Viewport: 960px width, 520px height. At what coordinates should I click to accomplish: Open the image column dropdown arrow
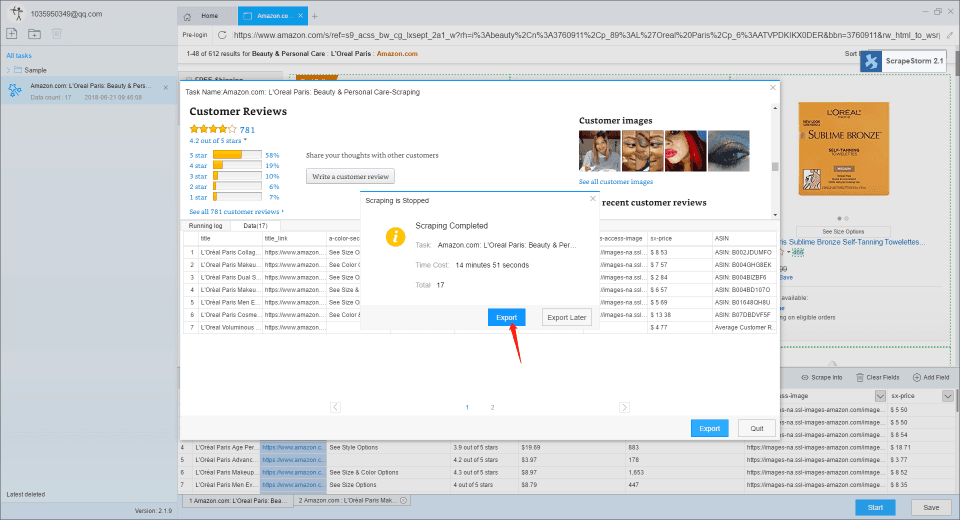tap(878, 396)
